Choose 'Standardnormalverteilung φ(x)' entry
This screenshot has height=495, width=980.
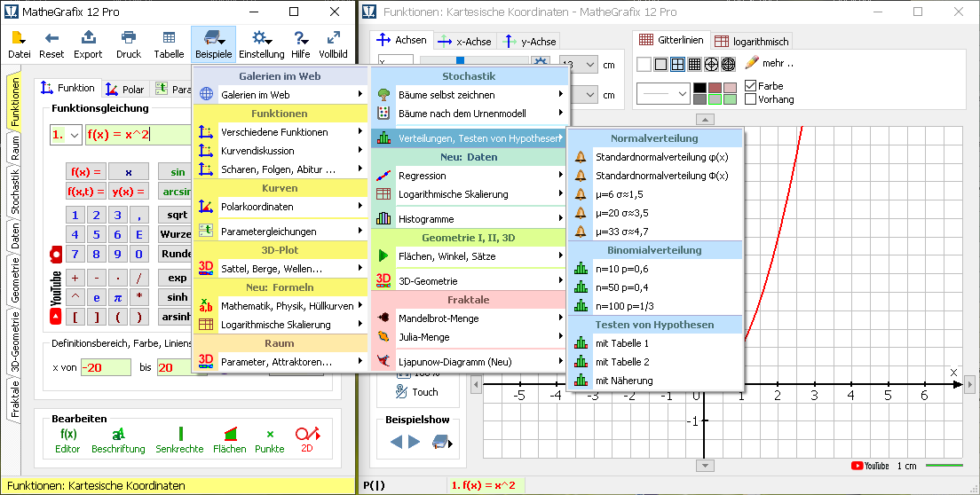tap(655, 157)
